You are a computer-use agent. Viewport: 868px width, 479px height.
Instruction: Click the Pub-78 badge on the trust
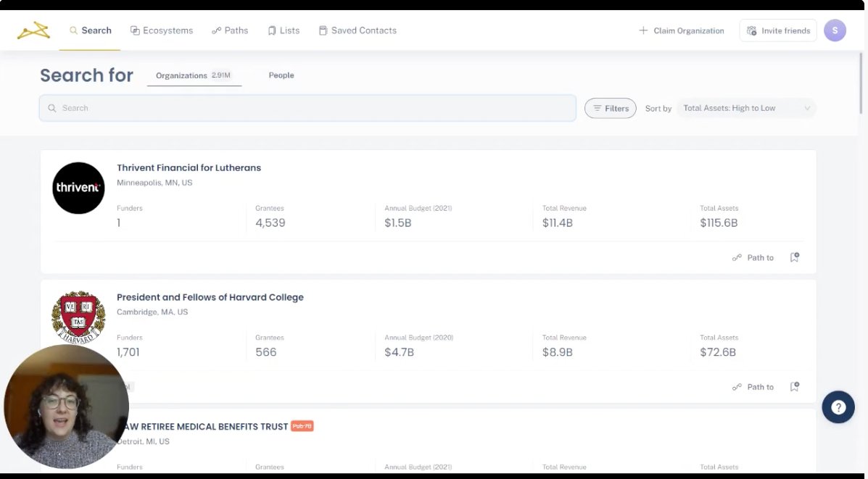(302, 426)
